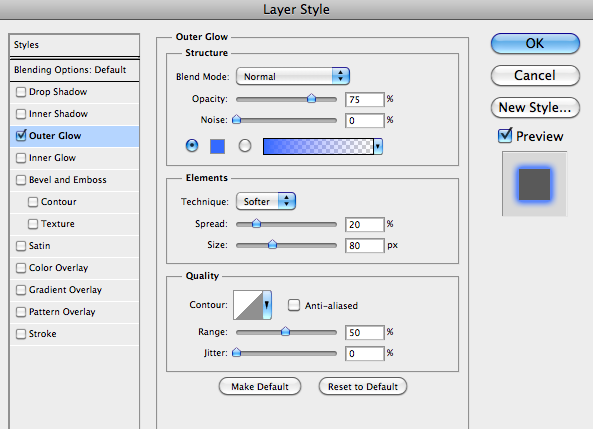Open the gradient preset dropdown arrow
The width and height of the screenshot is (593, 429).
coord(378,146)
